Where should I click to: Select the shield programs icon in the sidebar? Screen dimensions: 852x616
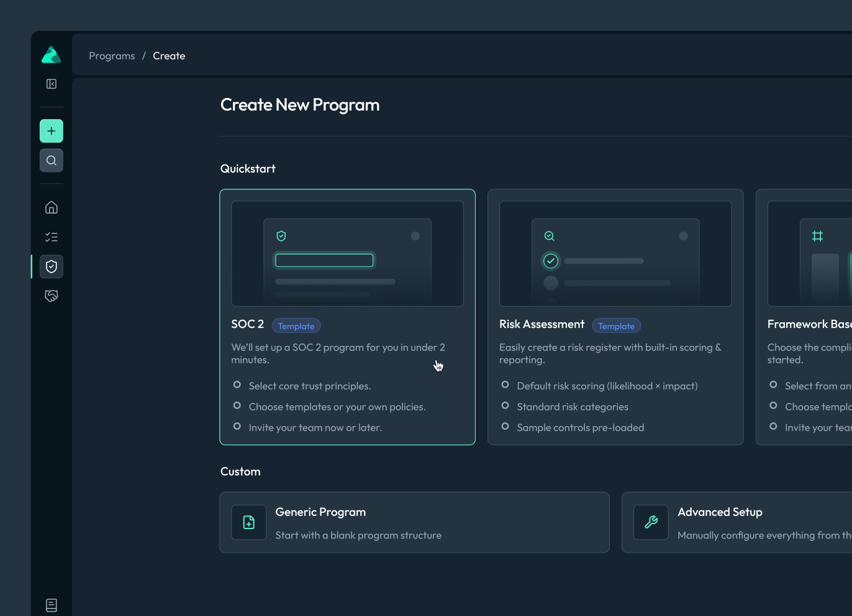coord(52,266)
